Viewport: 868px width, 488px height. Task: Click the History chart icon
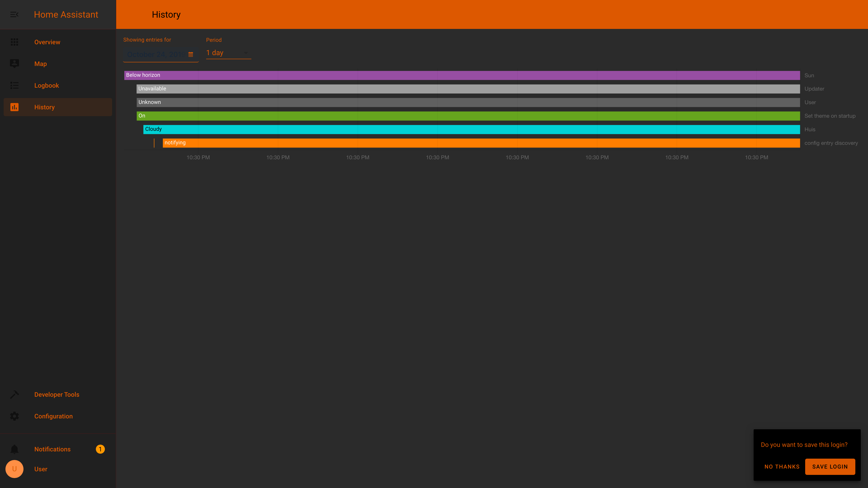[14, 107]
